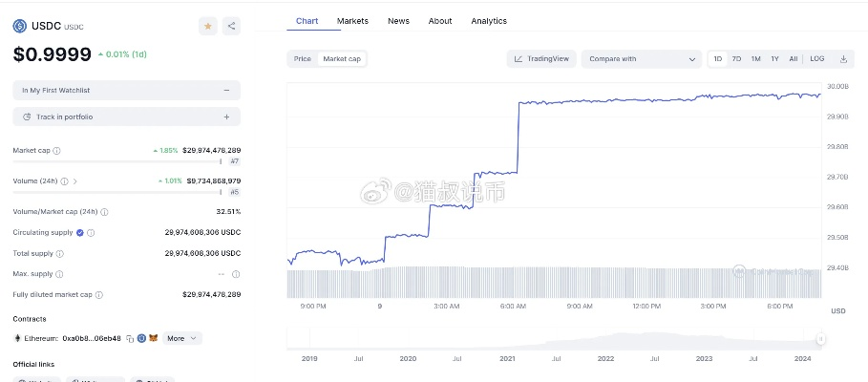The image size is (868, 382).
Task: Copy the Ethereum contract address
Action: click(130, 338)
